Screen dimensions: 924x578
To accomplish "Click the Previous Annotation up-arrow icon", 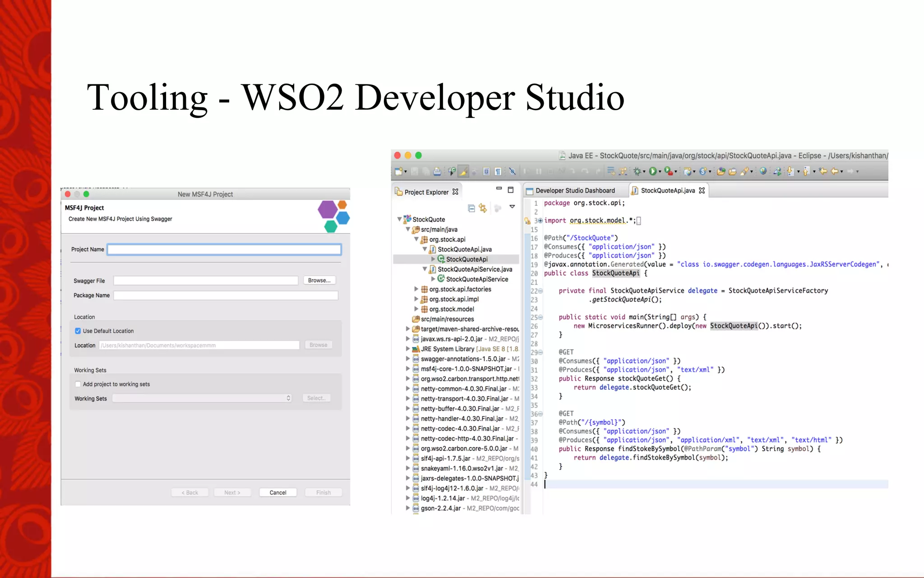I will point(806,171).
